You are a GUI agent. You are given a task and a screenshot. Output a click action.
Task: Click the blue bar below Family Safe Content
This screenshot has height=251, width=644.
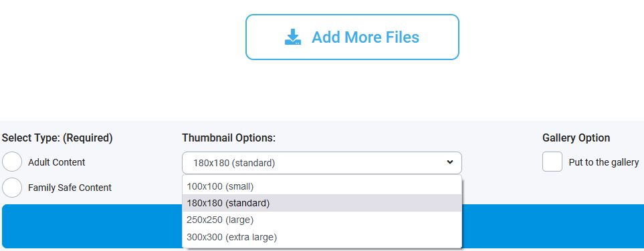(92, 226)
